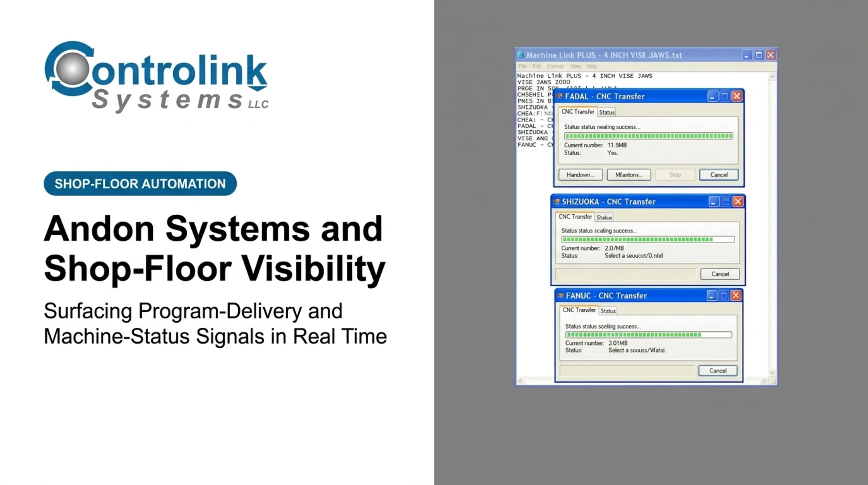Click the Controlink Systems LLC logo
The image size is (868, 485).
pyautogui.click(x=156, y=76)
